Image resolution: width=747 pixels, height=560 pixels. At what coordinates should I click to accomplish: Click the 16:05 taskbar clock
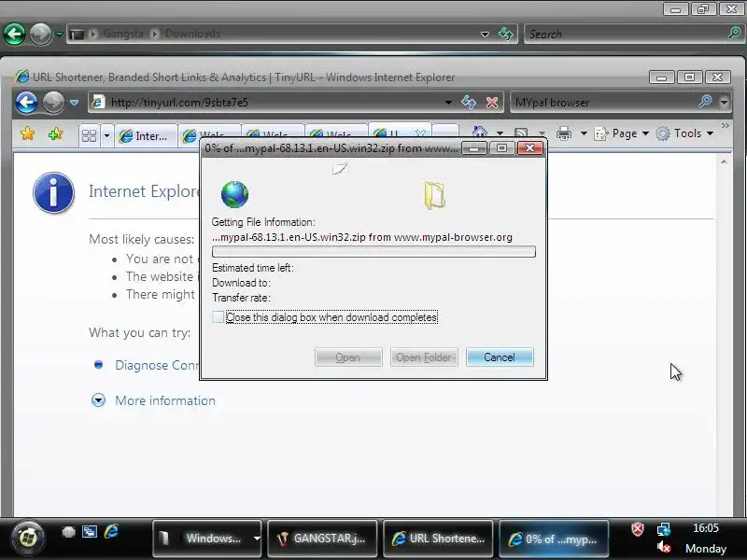(x=706, y=528)
